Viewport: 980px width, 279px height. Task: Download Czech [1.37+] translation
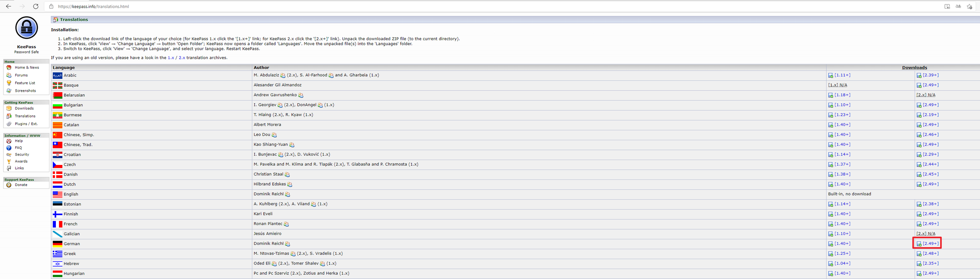843,164
